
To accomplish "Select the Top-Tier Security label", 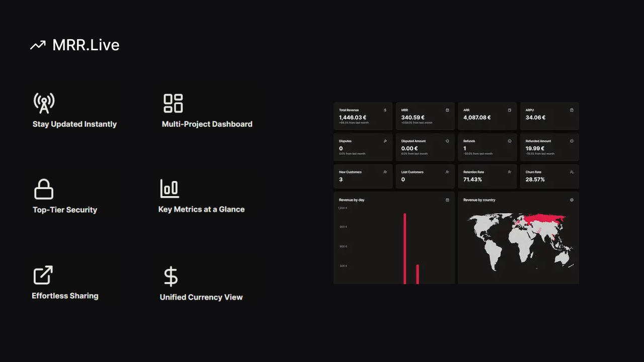I will pyautogui.click(x=65, y=210).
